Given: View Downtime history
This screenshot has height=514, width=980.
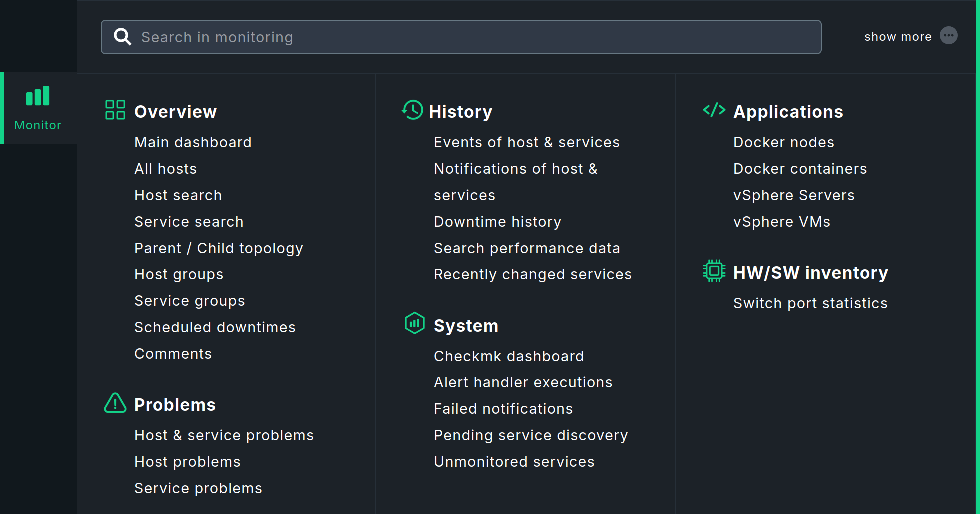Looking at the screenshot, I should click(497, 221).
